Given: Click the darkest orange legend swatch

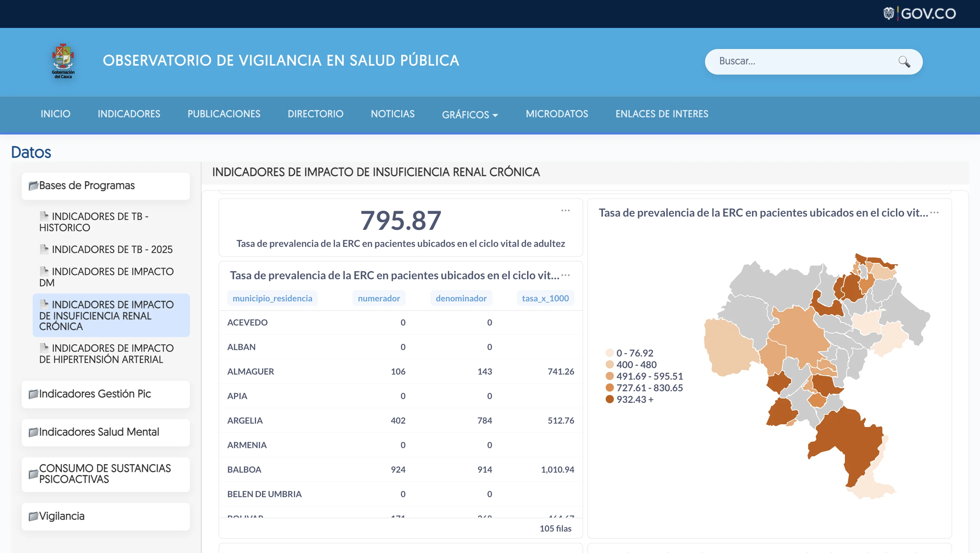Looking at the screenshot, I should pos(610,400).
